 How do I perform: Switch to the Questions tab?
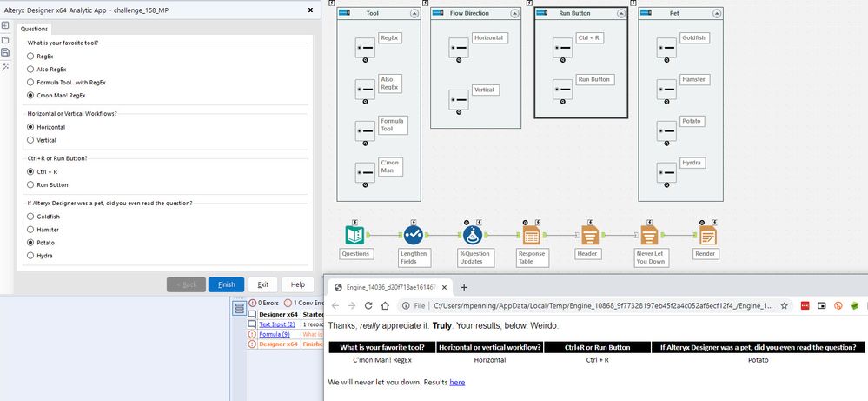tap(35, 29)
